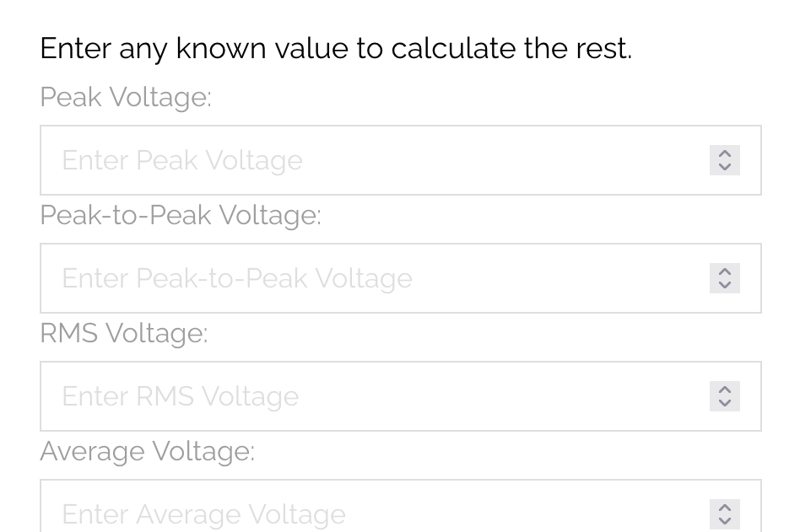The width and height of the screenshot is (800, 532).
Task: Click the "Enter any known value" instruction text
Action: point(336,48)
